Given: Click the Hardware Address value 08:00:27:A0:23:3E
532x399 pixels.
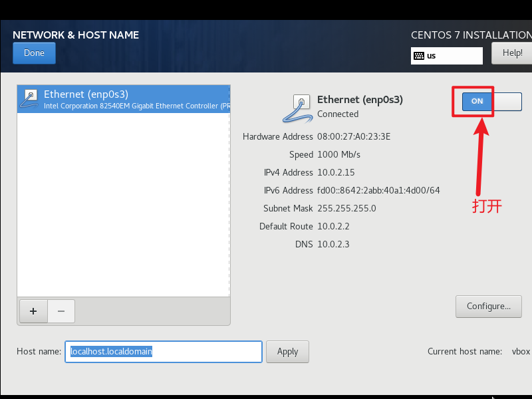Looking at the screenshot, I should [x=354, y=137].
